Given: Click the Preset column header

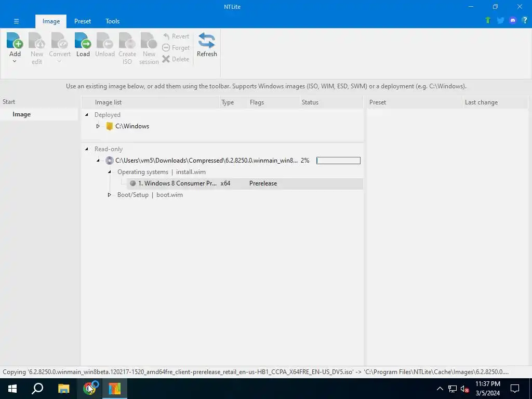Looking at the screenshot, I should 415,102.
